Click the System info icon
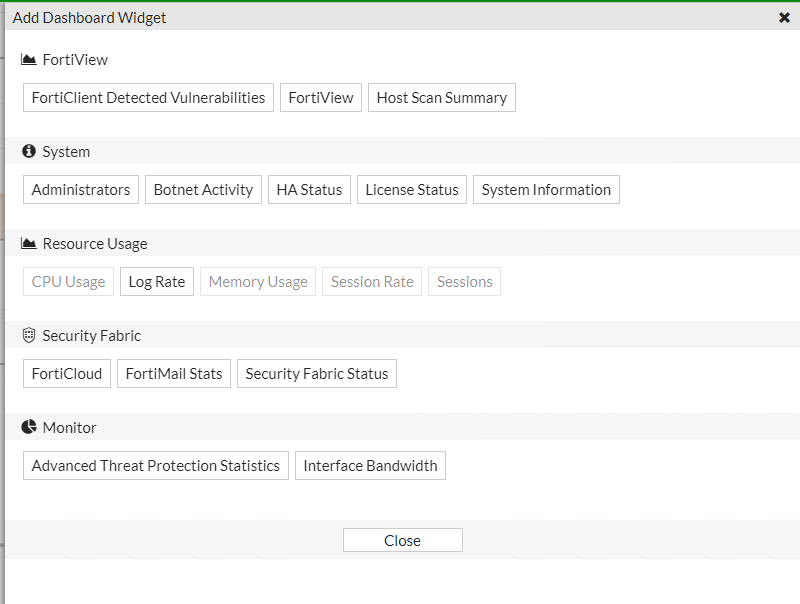Image resolution: width=800 pixels, height=604 pixels. tap(29, 151)
